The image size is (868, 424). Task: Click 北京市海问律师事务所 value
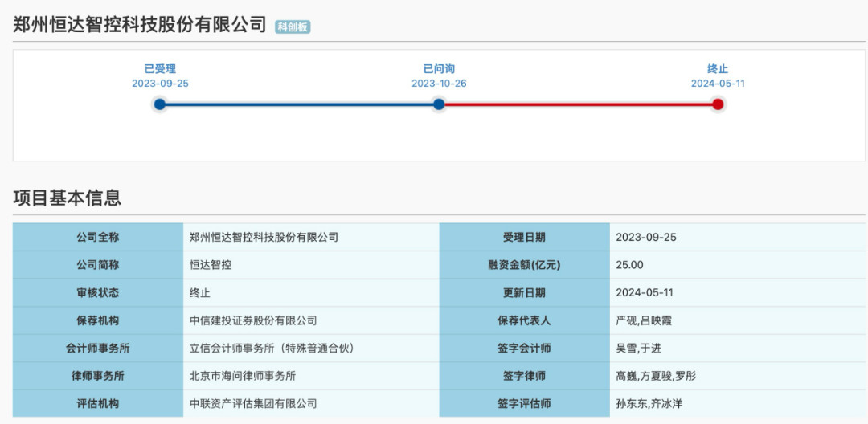pyautogui.click(x=243, y=376)
